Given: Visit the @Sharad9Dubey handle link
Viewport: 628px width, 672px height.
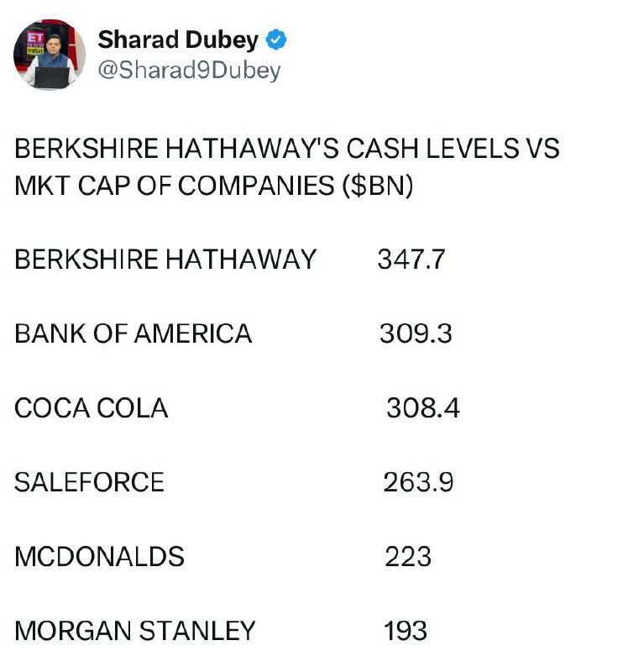Looking at the screenshot, I should (189, 71).
